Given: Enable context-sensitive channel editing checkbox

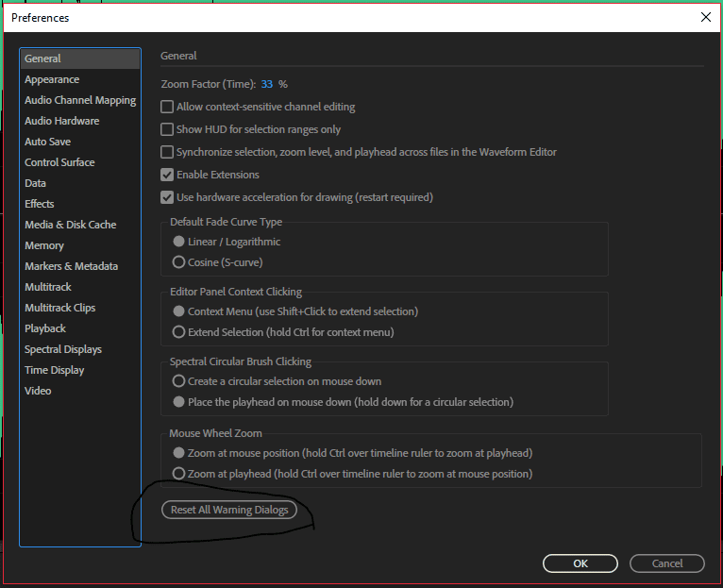Looking at the screenshot, I should pyautogui.click(x=167, y=107).
